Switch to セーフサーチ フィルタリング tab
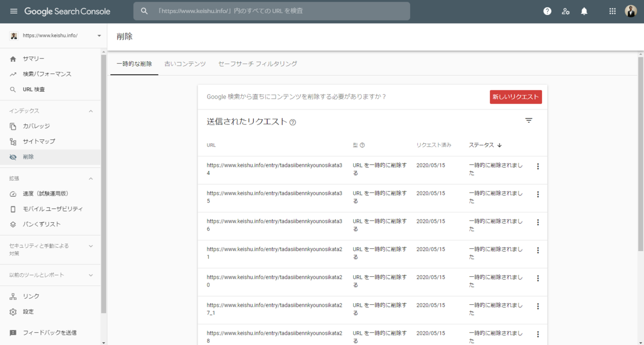Screen dimensions: 644x345 [258, 64]
